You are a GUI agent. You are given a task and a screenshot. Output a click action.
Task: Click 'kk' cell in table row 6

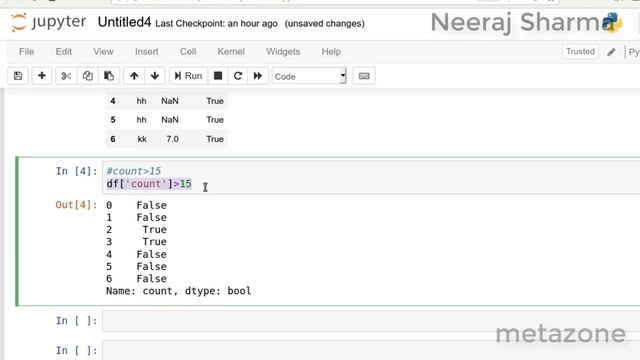click(142, 139)
